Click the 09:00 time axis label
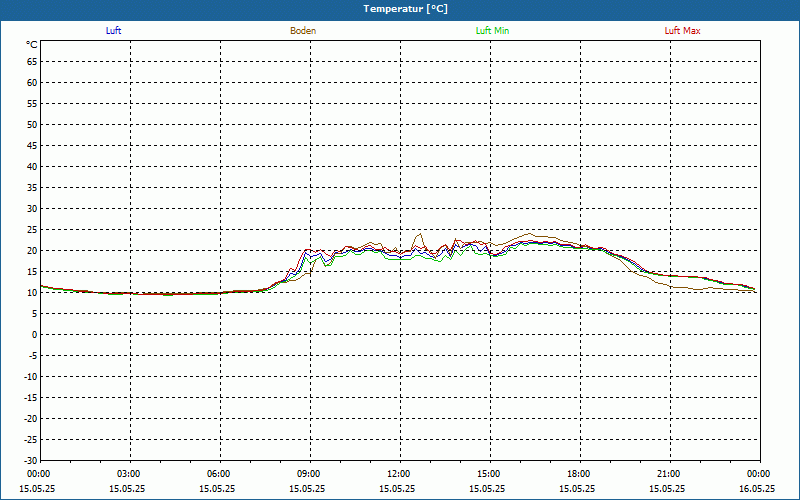This screenshot has height=500, width=800. pos(308,474)
